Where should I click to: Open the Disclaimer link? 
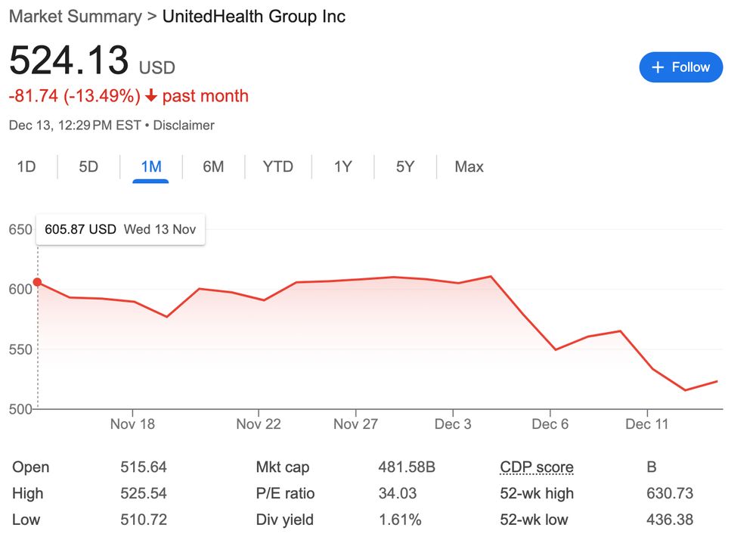[x=184, y=126]
